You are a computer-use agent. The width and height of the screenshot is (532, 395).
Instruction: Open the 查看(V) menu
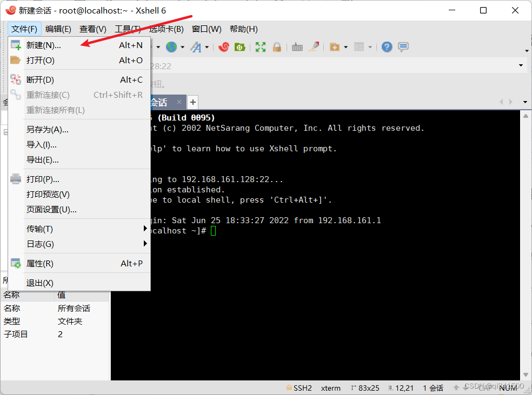point(92,29)
